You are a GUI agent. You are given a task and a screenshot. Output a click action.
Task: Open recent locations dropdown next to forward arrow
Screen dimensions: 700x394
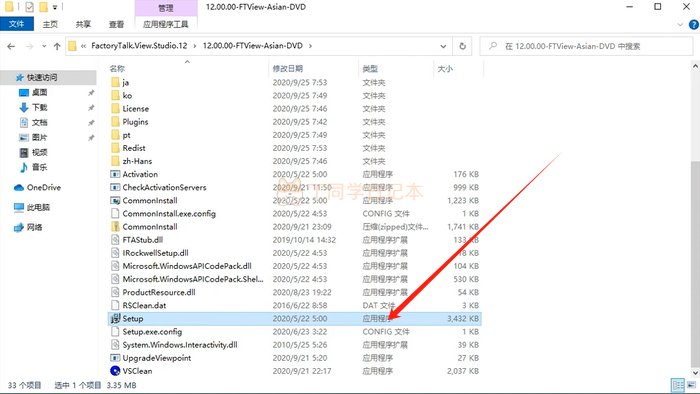(44, 46)
